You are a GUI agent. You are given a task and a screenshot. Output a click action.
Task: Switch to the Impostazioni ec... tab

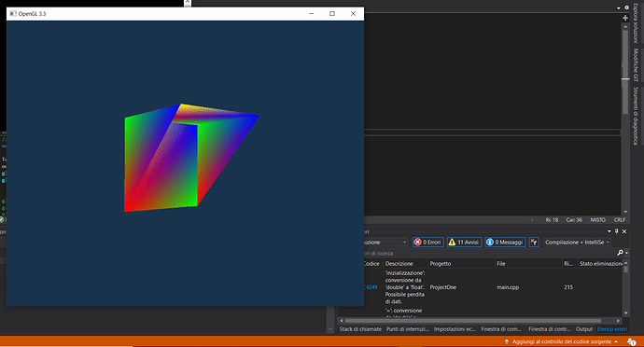tap(455, 329)
